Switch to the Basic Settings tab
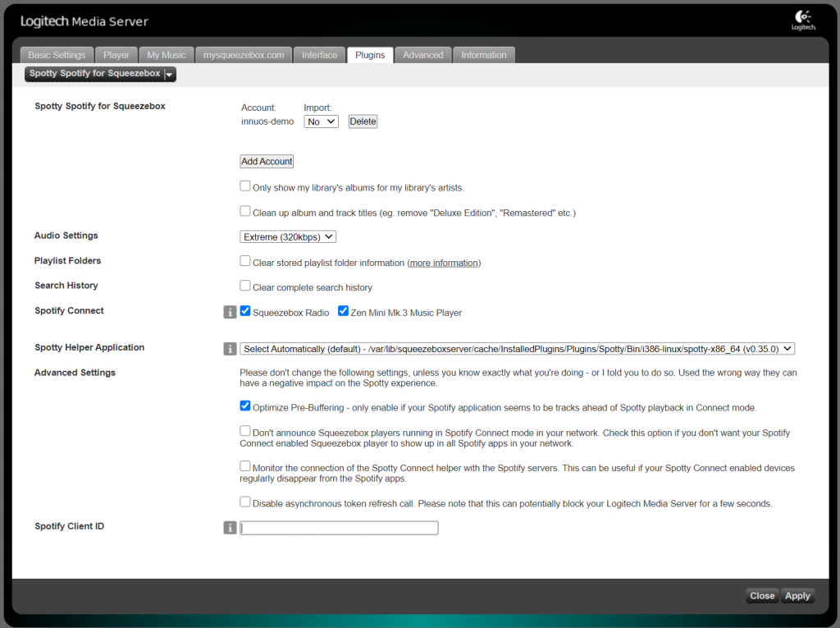This screenshot has height=628, width=840. [57, 55]
